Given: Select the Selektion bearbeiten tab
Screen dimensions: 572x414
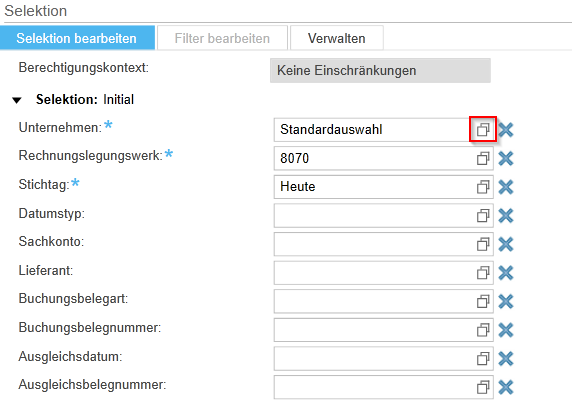Looking at the screenshot, I should 77,38.
